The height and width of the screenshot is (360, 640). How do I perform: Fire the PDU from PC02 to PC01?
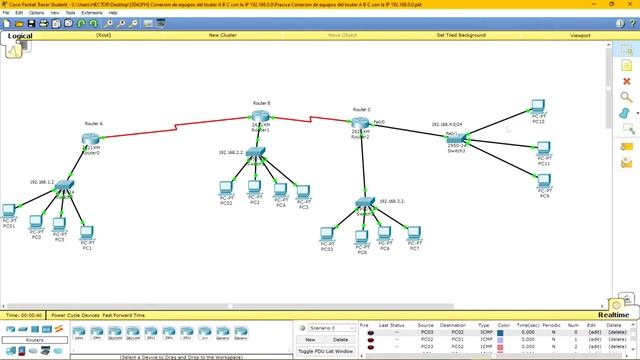371,340
